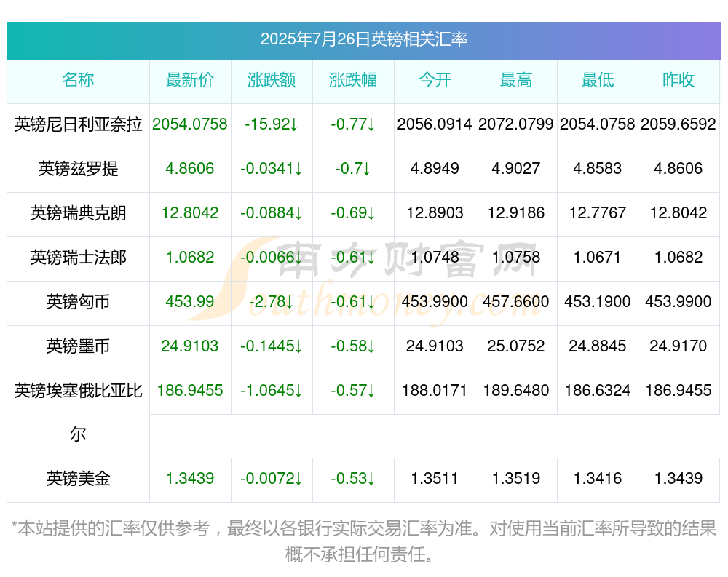Screen dimensions: 728x577
Task: Click the green latest price 2054.0758
Action: pos(190,124)
